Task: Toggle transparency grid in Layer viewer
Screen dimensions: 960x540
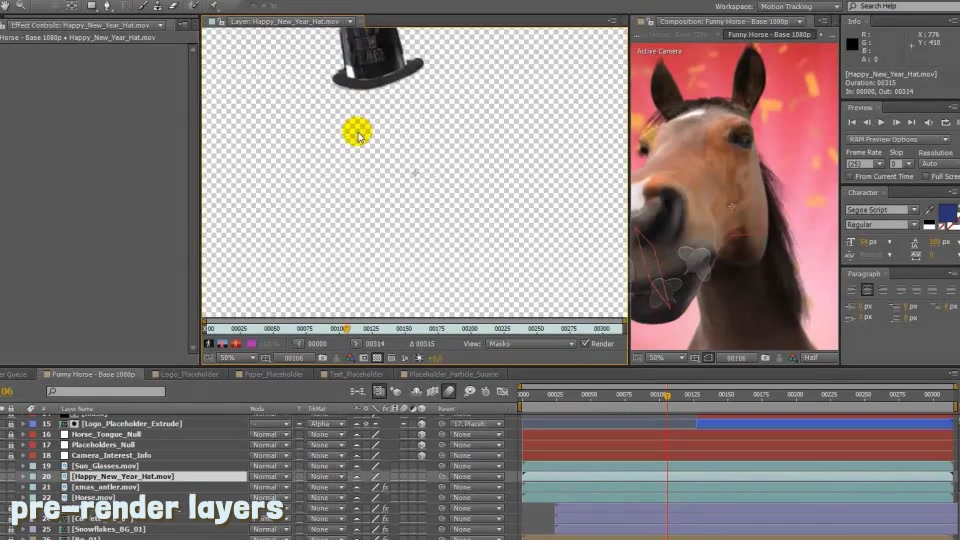Action: tap(377, 358)
